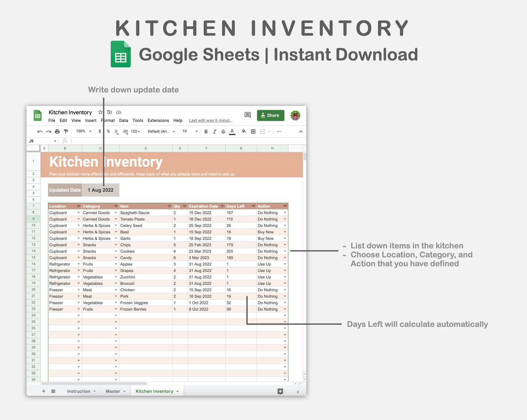Screen dimensions: 527x420
Task: Open the font size dropdown
Action: pyautogui.click(x=196, y=131)
